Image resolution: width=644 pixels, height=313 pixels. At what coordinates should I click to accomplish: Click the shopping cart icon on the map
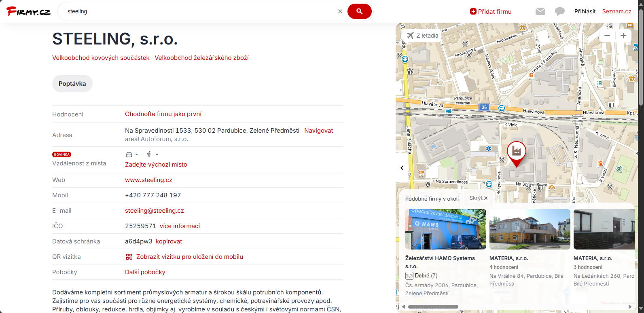coord(421,173)
